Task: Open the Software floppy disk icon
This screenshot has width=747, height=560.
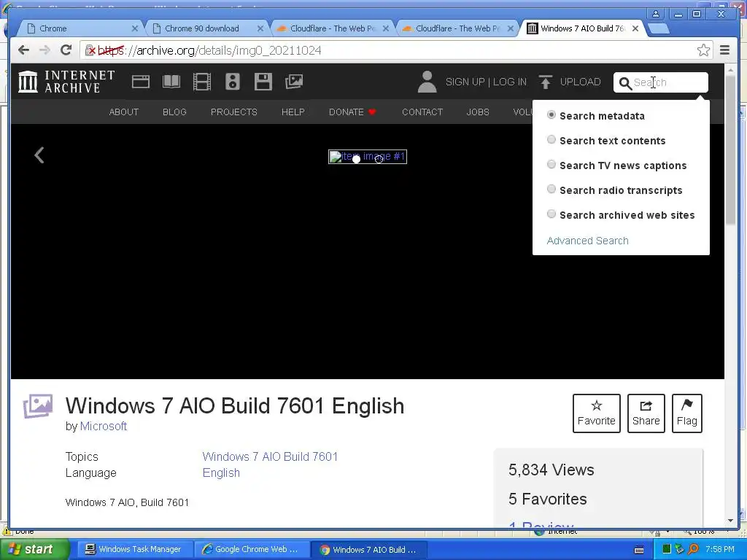Action: [x=263, y=82]
